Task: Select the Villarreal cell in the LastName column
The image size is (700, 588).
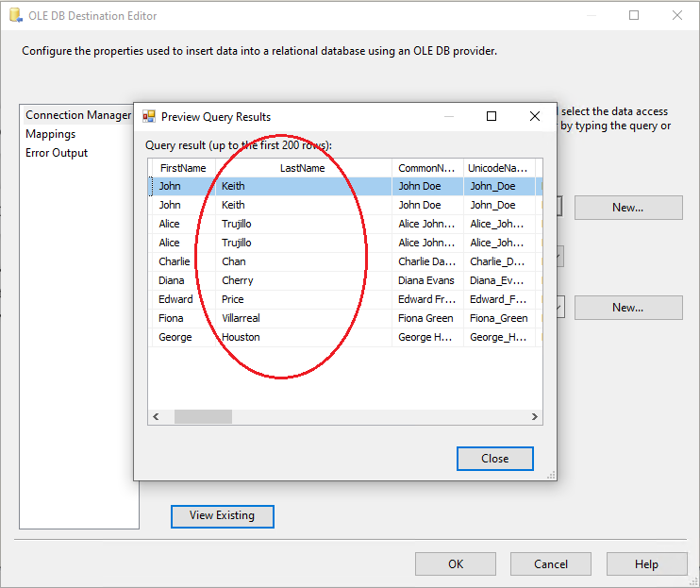Action: point(241,318)
